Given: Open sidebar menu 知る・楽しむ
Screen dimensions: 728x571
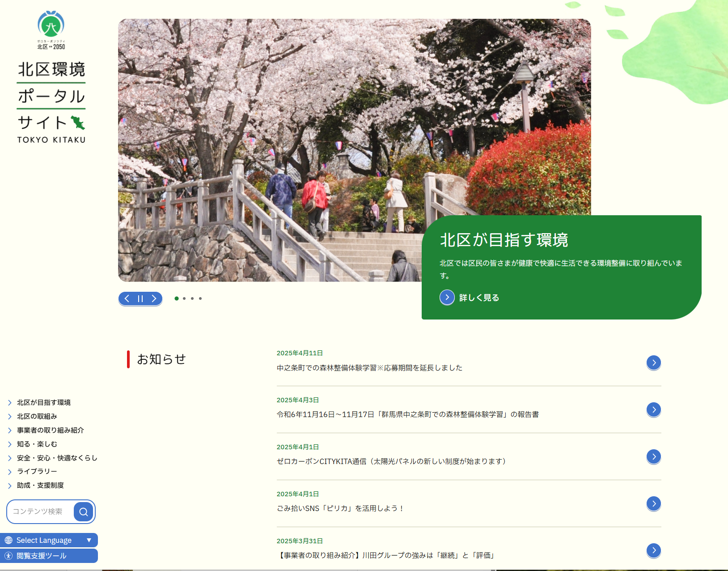Looking at the screenshot, I should pos(37,444).
